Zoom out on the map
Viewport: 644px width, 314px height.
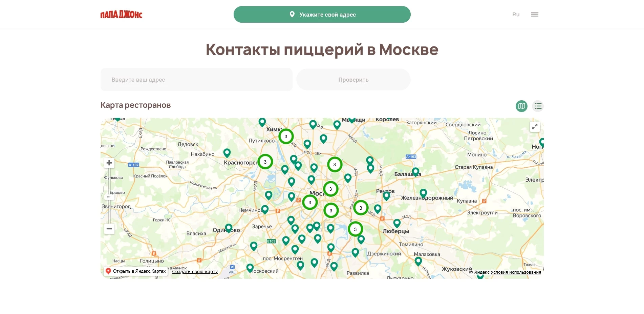pos(109,229)
